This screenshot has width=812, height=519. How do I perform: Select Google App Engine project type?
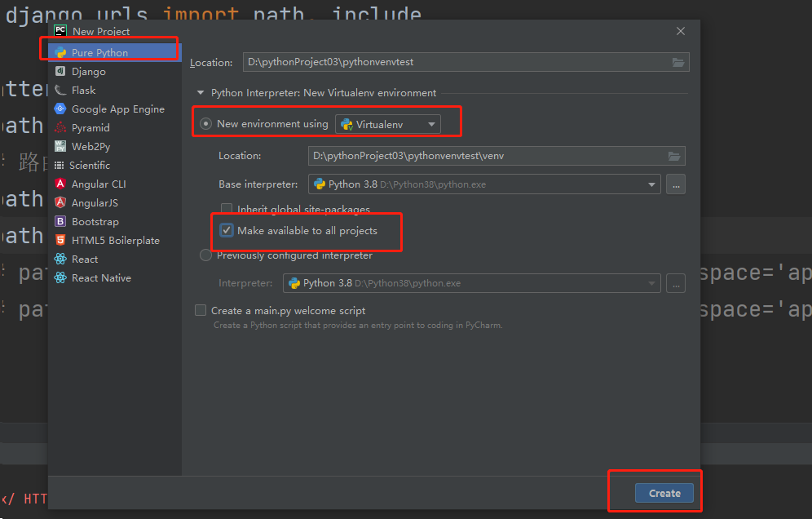[x=114, y=109]
